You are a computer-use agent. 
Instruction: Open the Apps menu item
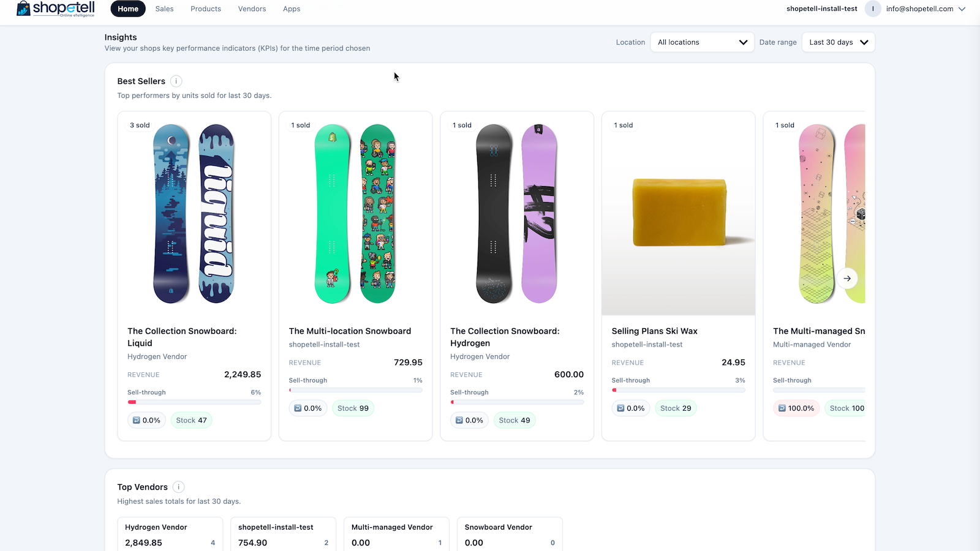pos(292,9)
